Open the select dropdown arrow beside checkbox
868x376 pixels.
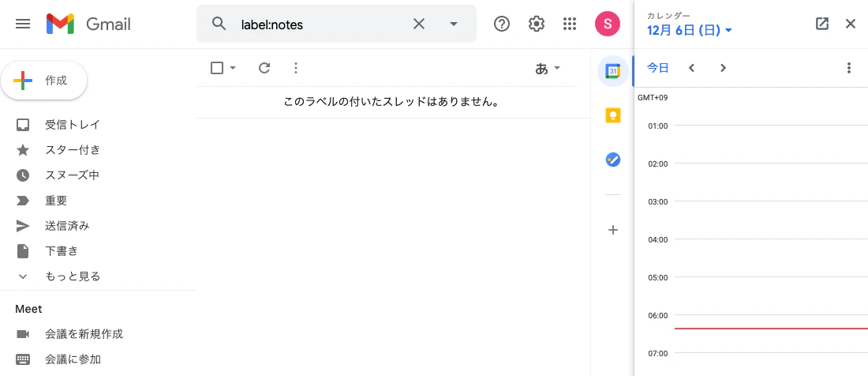tap(233, 68)
